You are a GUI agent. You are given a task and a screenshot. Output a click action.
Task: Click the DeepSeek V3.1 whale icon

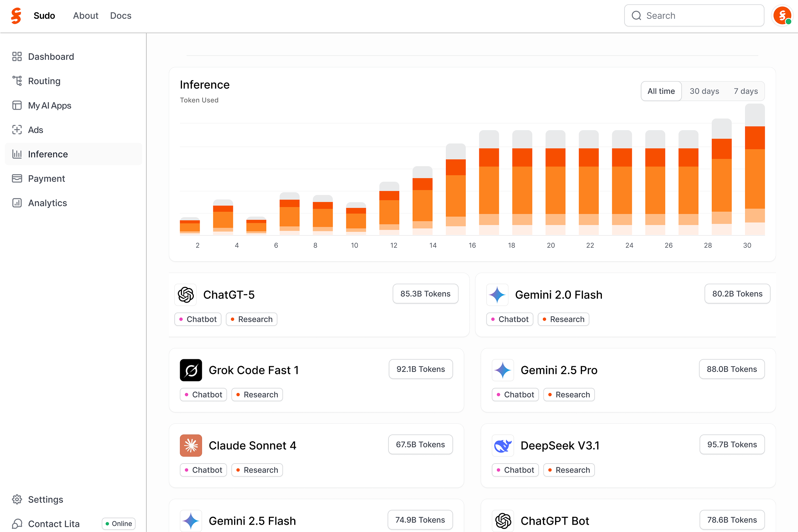(x=503, y=445)
